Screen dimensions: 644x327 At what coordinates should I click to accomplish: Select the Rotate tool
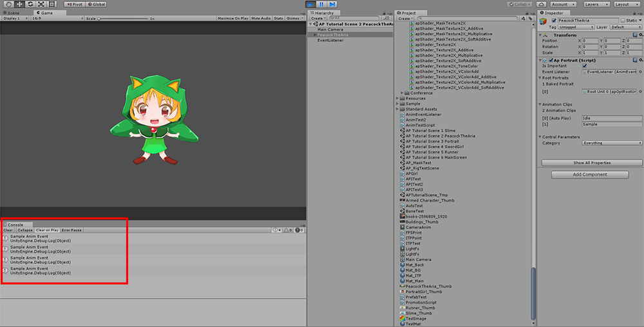tap(30, 4)
